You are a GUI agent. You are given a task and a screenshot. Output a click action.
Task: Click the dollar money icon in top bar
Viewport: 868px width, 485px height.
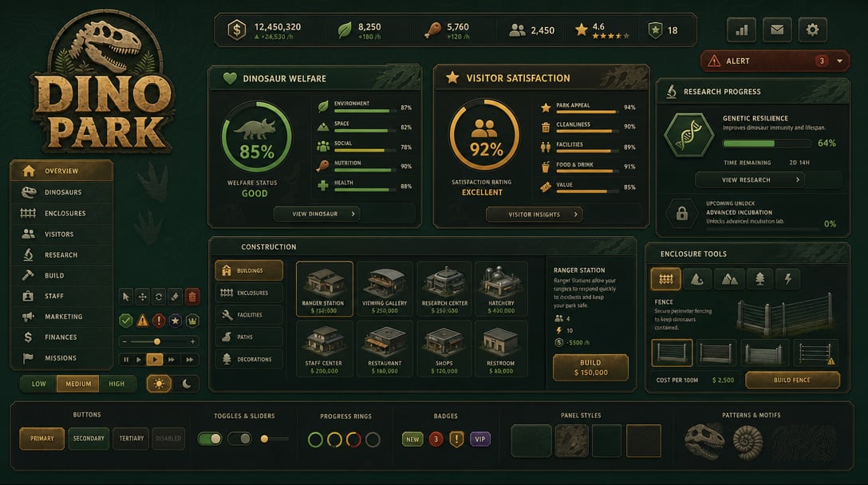[237, 30]
